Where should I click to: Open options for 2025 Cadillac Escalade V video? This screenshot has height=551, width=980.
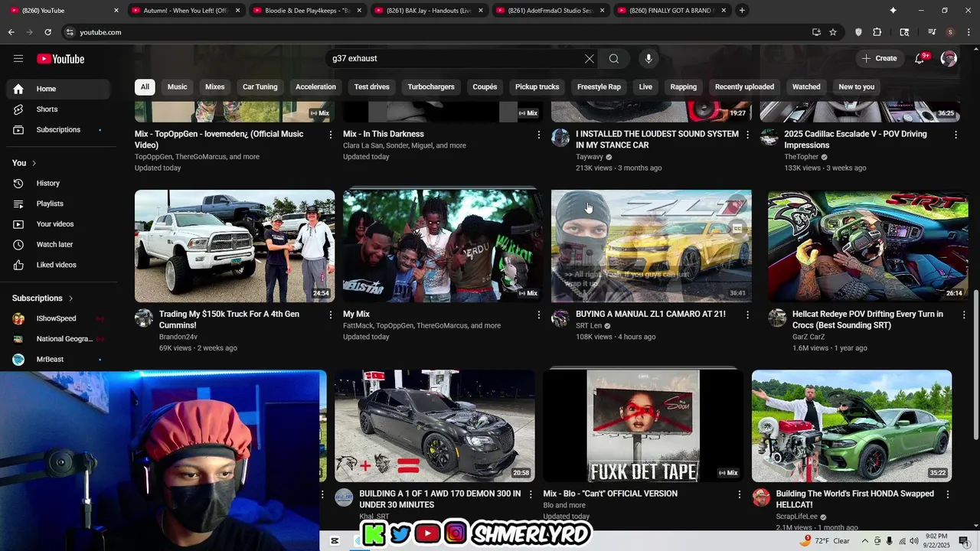pyautogui.click(x=955, y=135)
